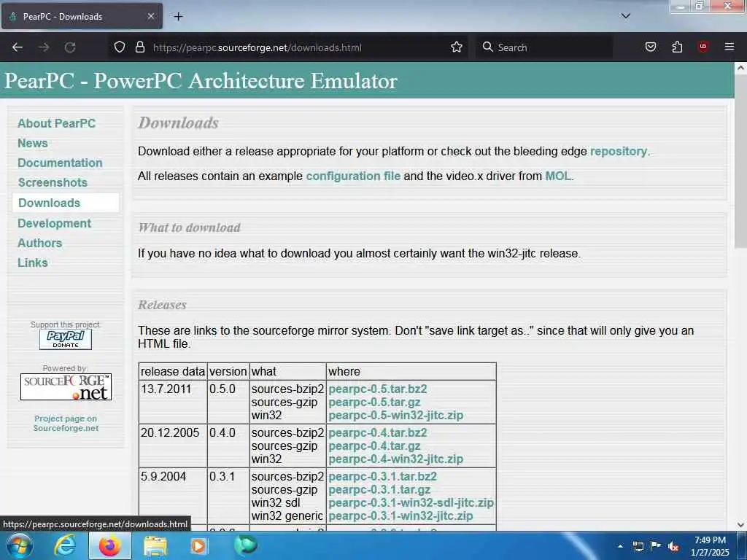The image size is (747, 560).
Task: Open the Links sidebar item
Action: (32, 262)
